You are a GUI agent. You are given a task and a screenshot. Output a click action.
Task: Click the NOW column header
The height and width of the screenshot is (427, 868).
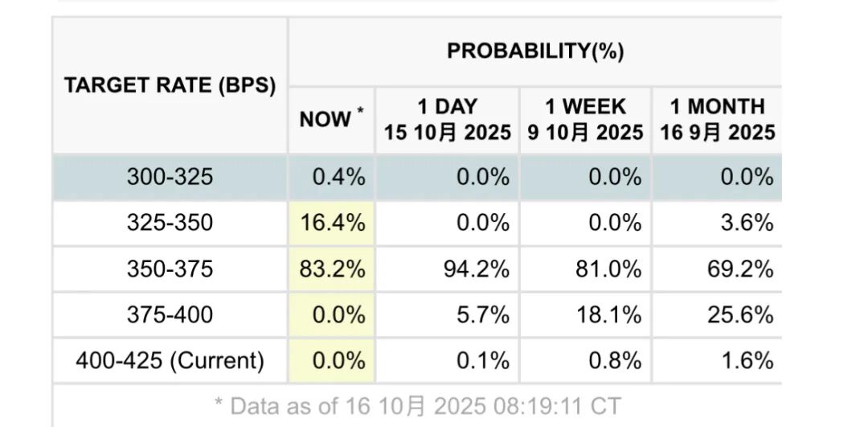(x=330, y=119)
